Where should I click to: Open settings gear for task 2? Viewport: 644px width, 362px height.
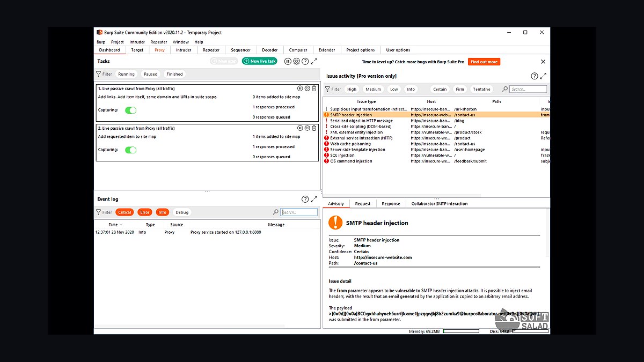(x=307, y=128)
